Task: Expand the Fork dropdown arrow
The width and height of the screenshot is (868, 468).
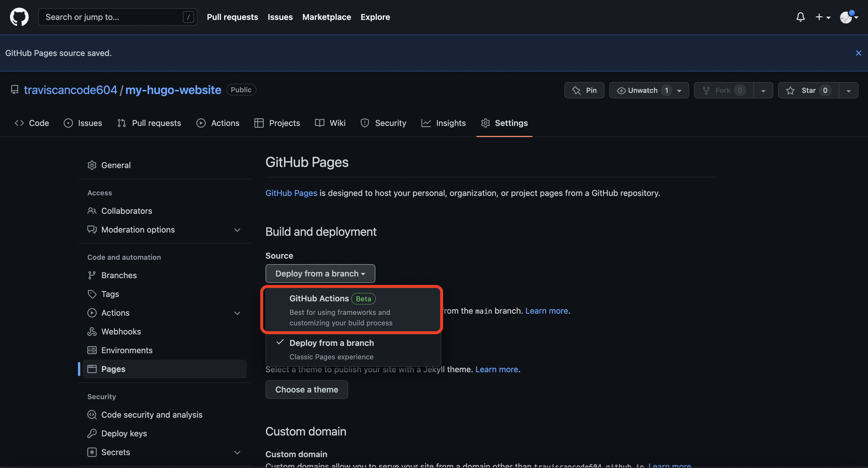Action: 763,90
